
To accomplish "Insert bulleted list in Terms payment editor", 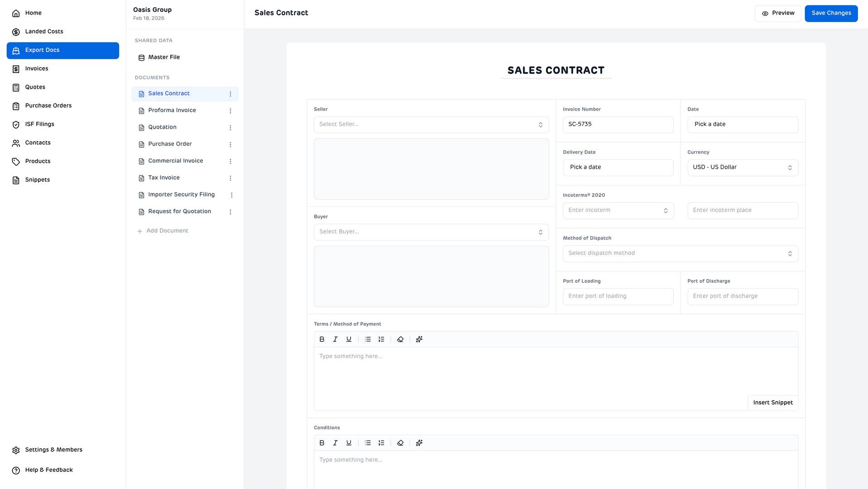I will pyautogui.click(x=367, y=339).
